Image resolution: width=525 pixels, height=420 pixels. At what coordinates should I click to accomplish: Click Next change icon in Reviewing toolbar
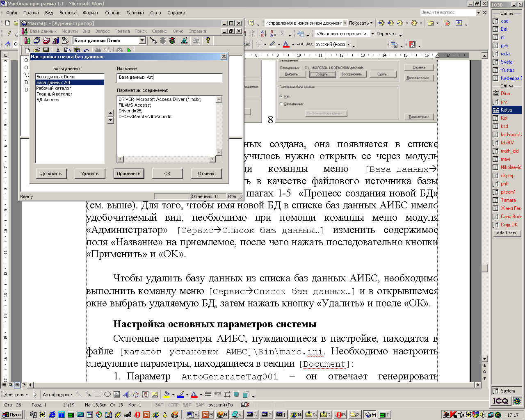coord(390,23)
